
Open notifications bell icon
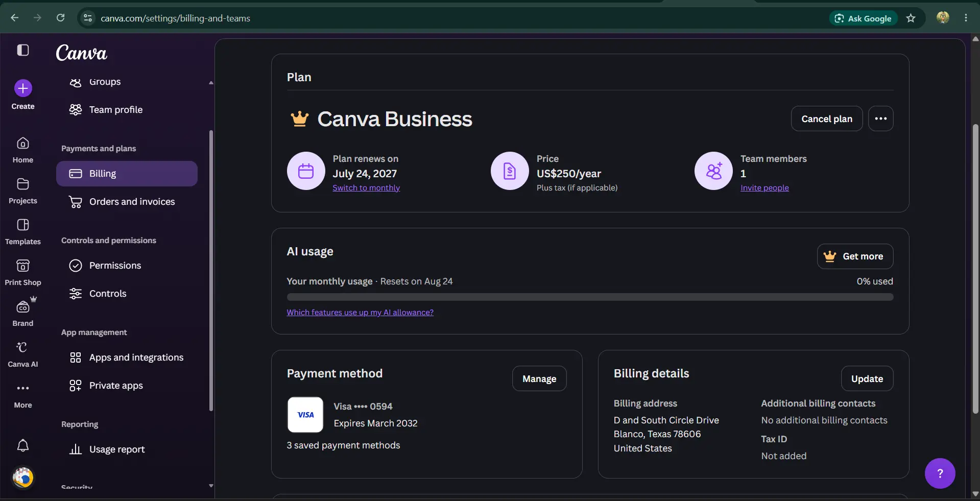(23, 446)
